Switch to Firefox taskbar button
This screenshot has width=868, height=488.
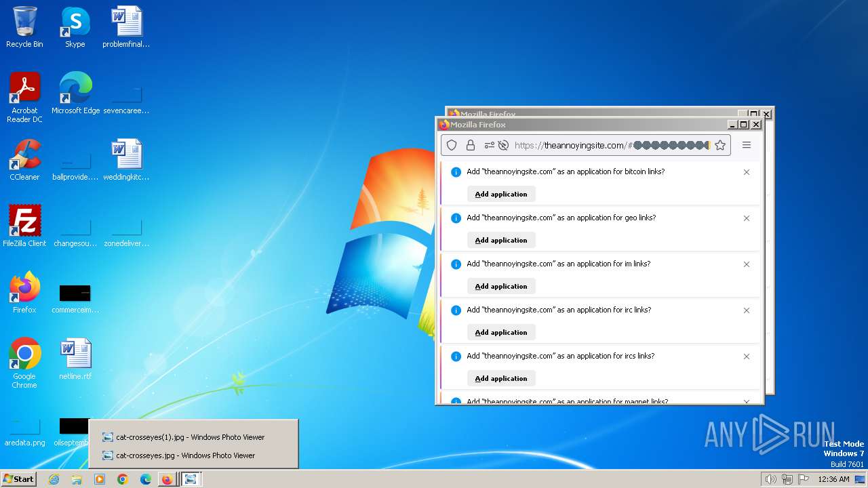[x=167, y=479]
